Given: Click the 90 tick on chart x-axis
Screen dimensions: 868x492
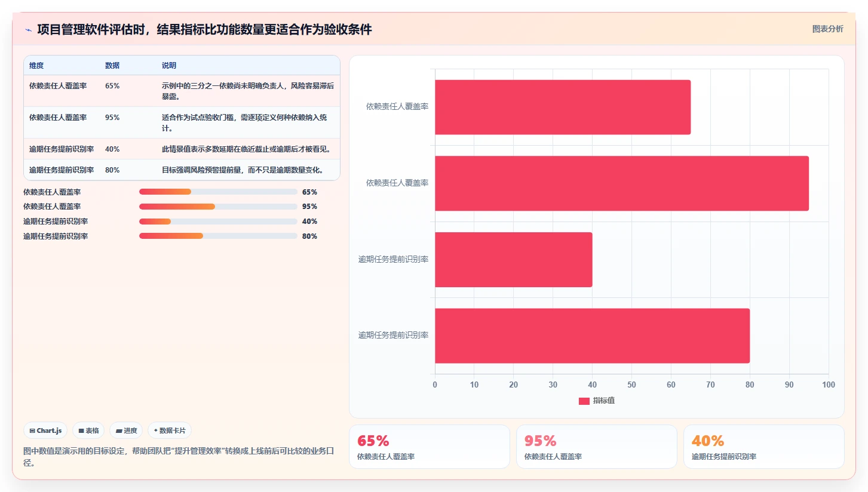Looking at the screenshot, I should [x=790, y=385].
